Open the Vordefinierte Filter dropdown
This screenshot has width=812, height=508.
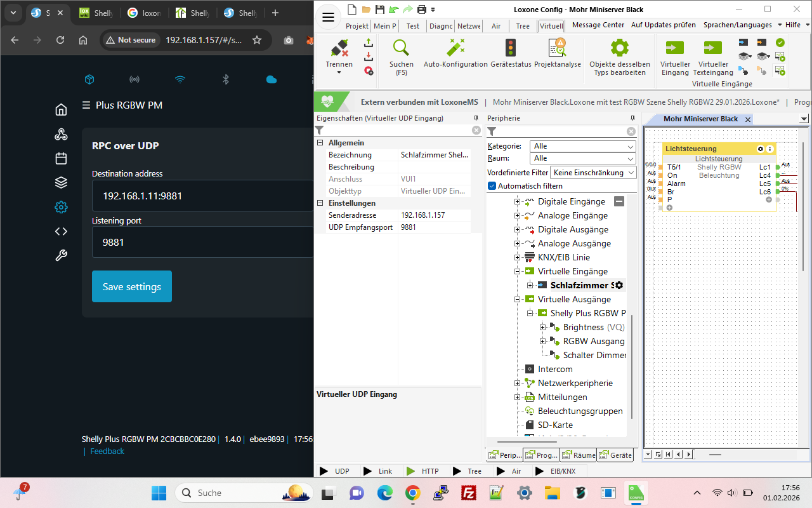594,173
